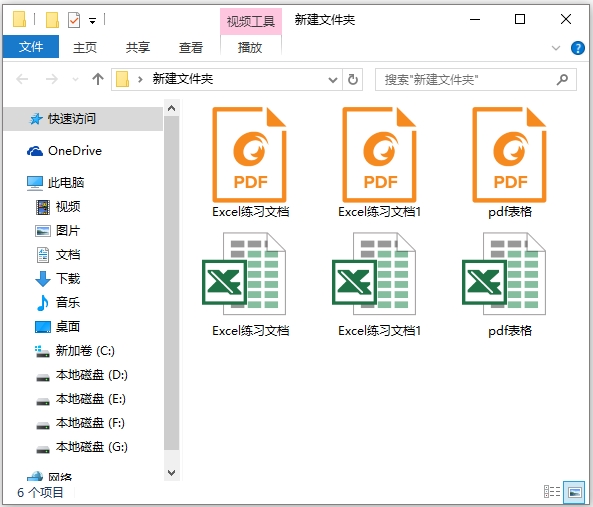
Task: Click the navigation pane scrollbar down arrow
Action: click(171, 473)
